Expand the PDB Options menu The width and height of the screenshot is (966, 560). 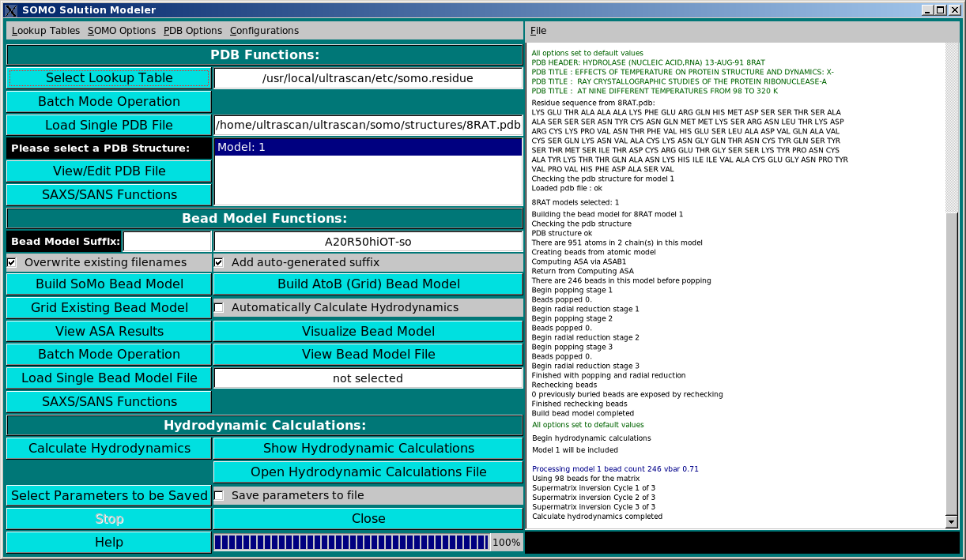(193, 31)
